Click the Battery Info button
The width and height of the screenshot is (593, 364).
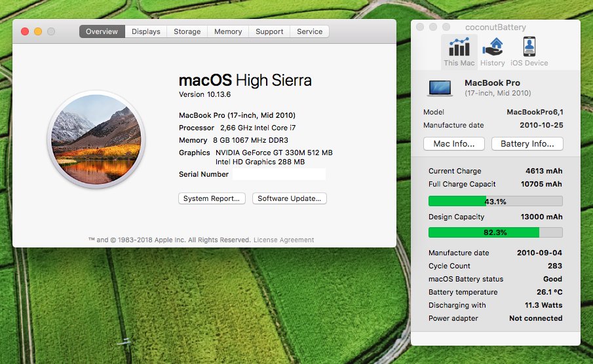[527, 143]
